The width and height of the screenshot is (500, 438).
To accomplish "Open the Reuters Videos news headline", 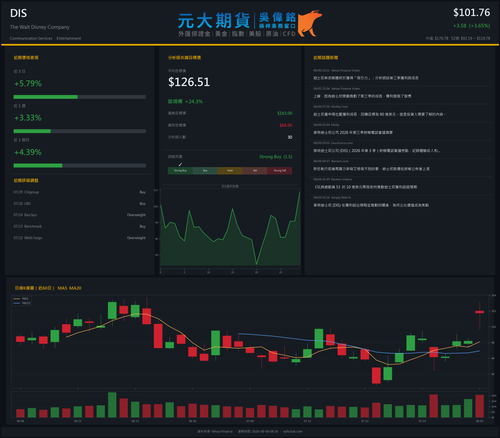I will click(365, 187).
